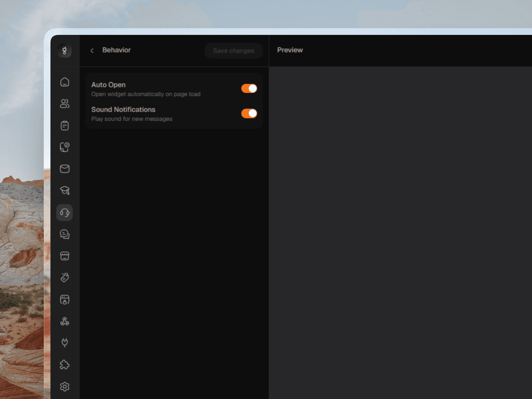Open the phone call-check sidebar icon

pos(65,147)
